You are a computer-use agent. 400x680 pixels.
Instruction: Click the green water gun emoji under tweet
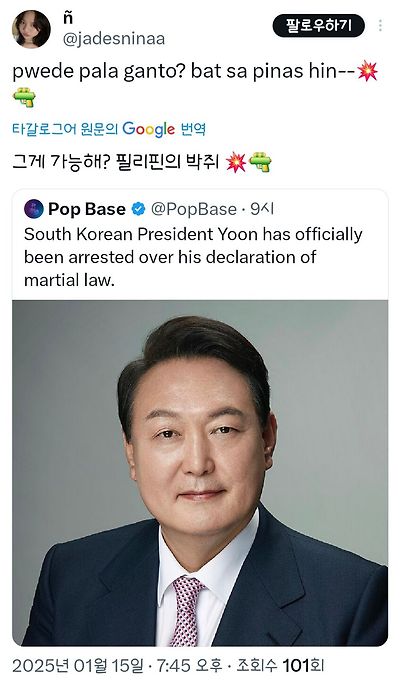click(x=24, y=97)
